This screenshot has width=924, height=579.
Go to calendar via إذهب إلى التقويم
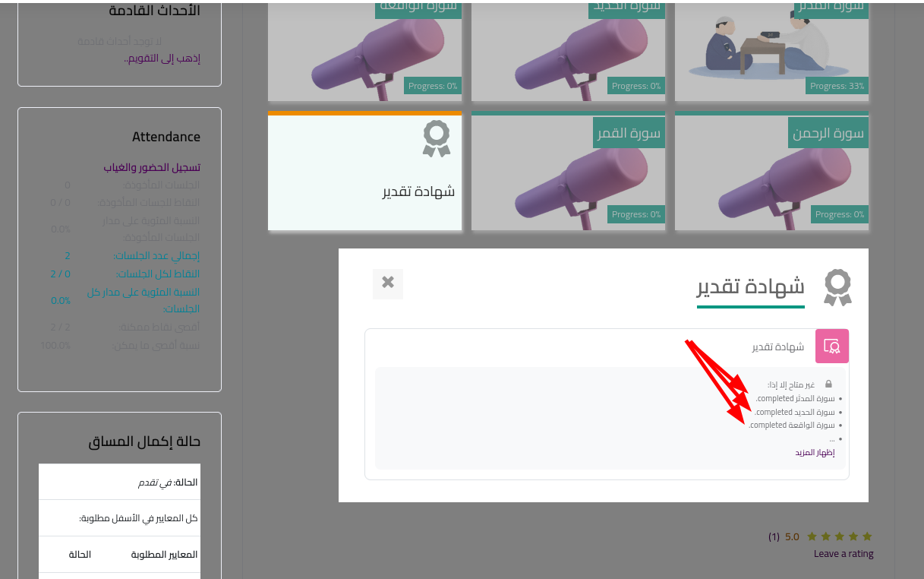click(162, 58)
